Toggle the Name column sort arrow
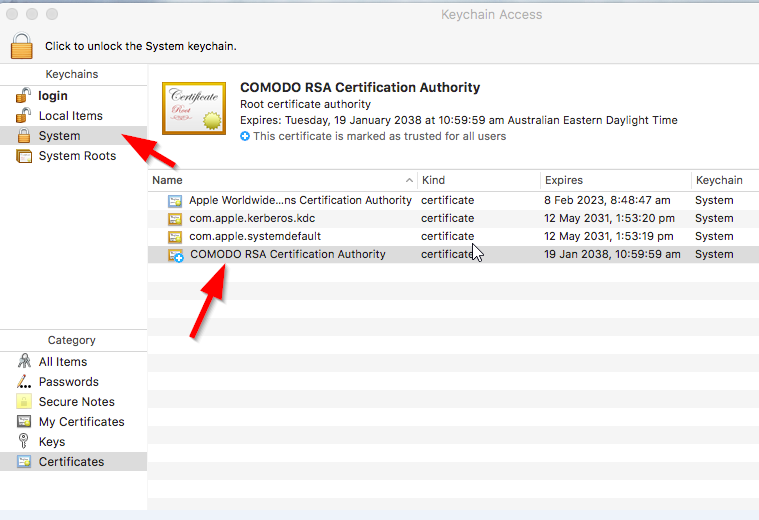Screen dimensions: 759x520 coord(409,180)
